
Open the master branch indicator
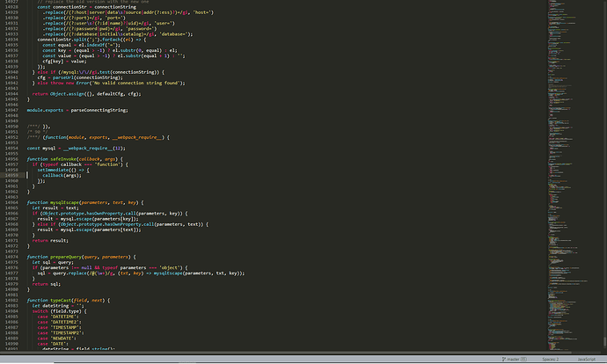pos(513,360)
